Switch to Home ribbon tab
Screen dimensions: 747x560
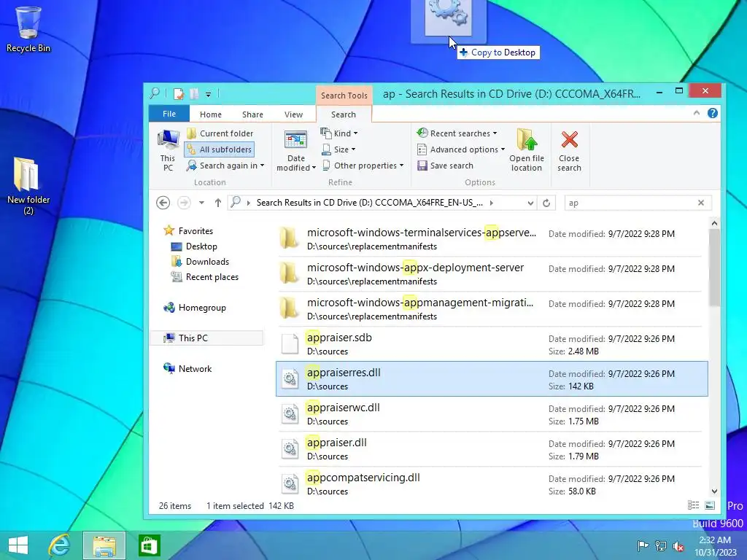211,114
